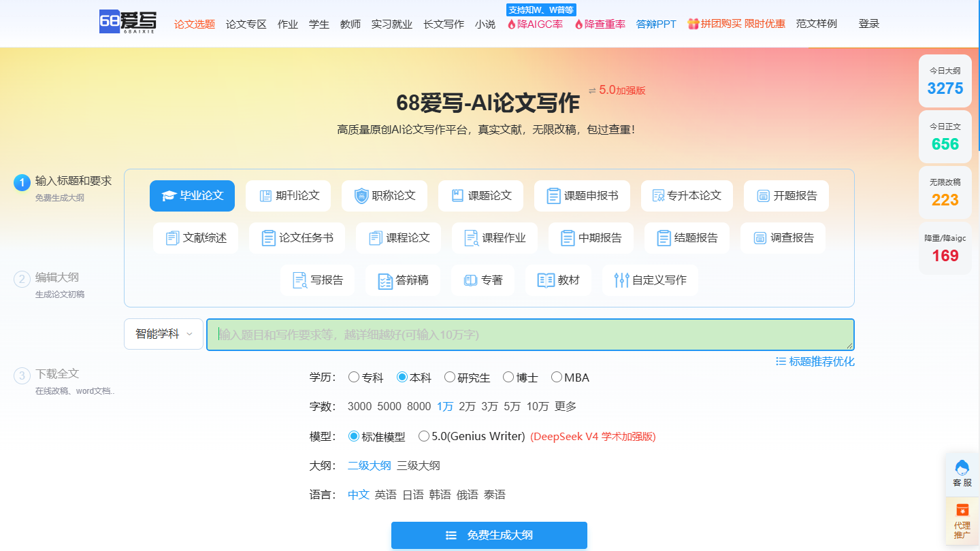Open the 标题推荐优化 link

click(815, 361)
